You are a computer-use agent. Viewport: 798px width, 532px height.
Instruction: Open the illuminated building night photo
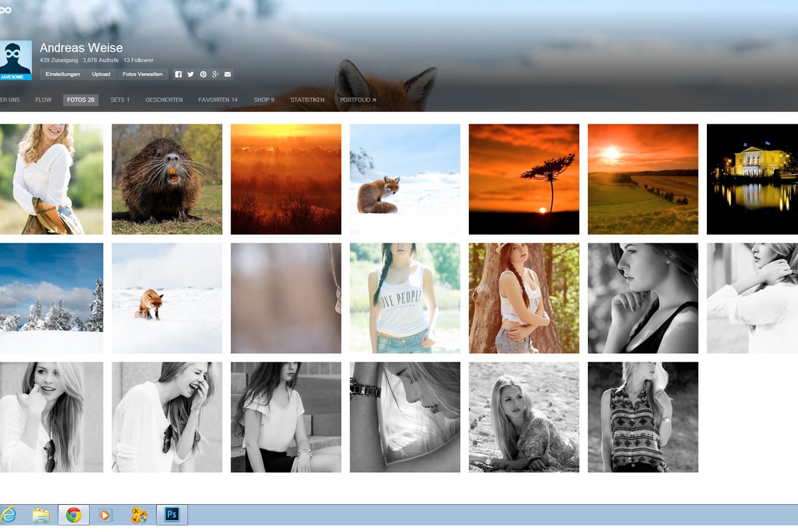click(x=752, y=179)
